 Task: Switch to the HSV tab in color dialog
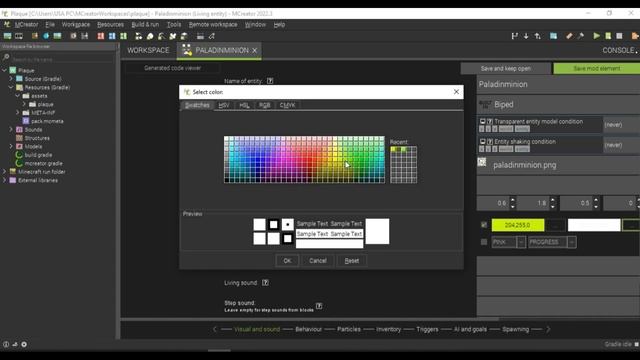[224, 105]
